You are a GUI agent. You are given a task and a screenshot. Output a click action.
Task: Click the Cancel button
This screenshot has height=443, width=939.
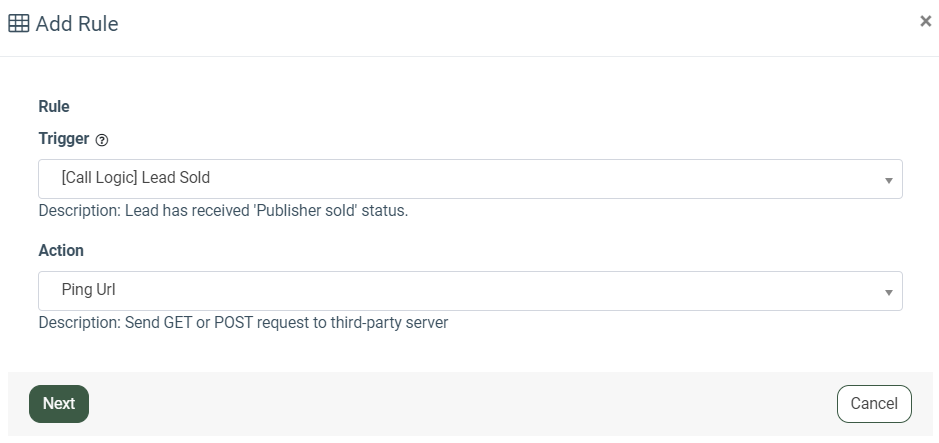point(873,404)
